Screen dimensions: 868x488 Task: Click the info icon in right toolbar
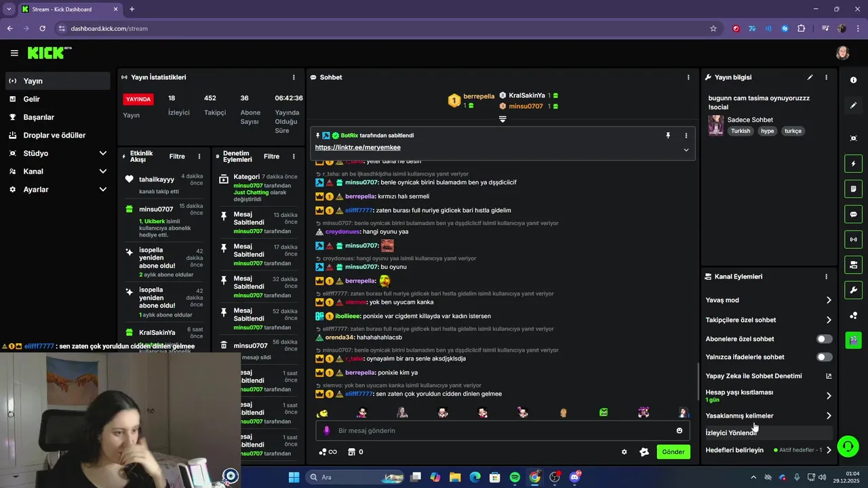tap(853, 80)
